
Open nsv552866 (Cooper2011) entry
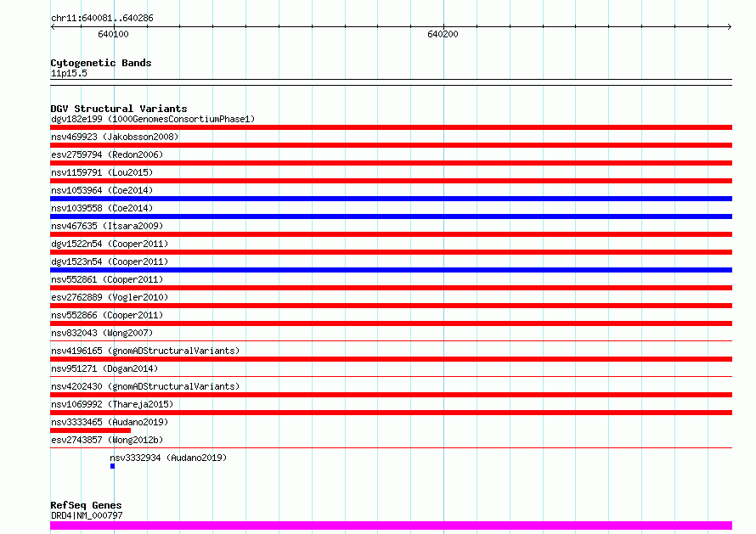(107, 315)
